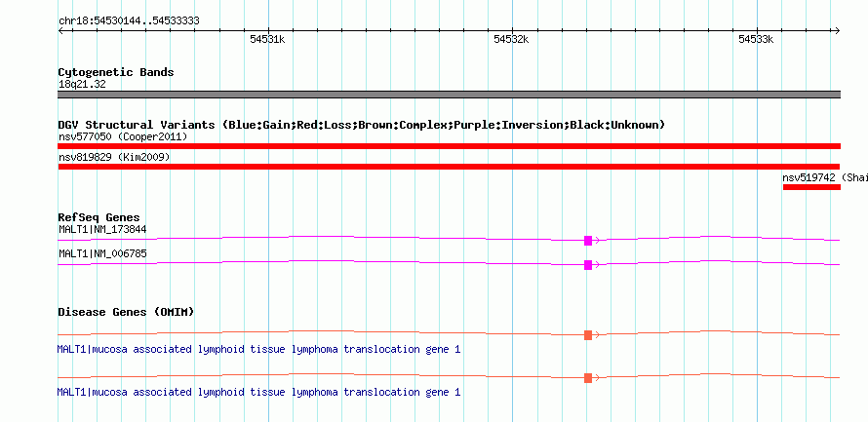
Task: Open the second MALT1 mucosa associated lymphoid link
Action: tap(258, 392)
